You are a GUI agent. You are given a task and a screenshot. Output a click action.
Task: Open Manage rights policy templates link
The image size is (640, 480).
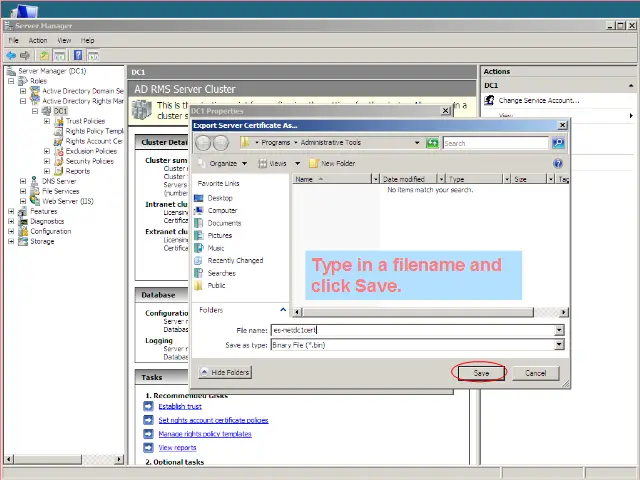coord(205,434)
